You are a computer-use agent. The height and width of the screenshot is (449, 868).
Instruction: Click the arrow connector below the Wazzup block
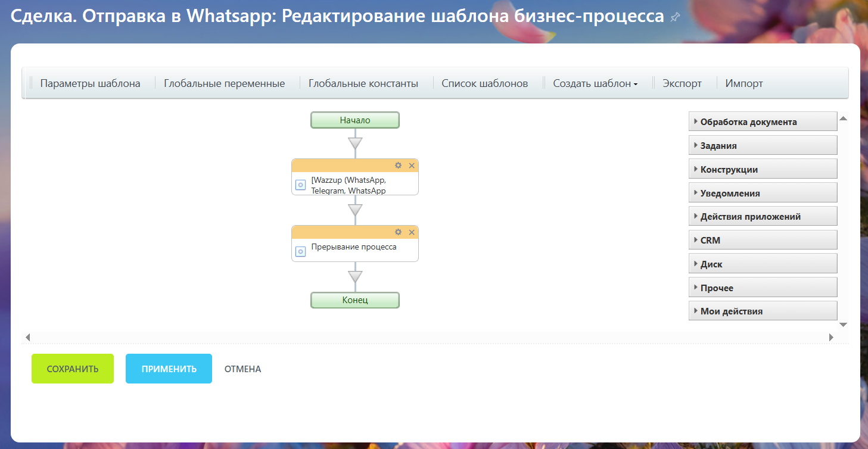(355, 210)
